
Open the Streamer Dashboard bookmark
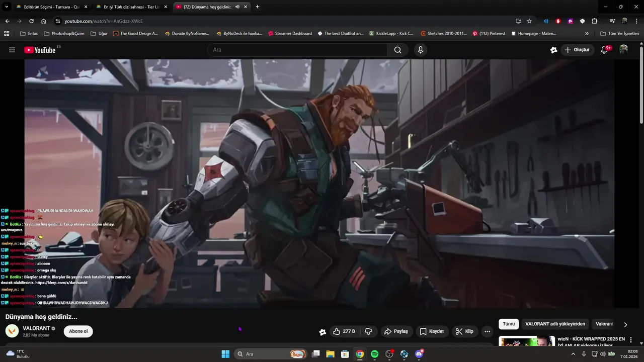point(290,34)
